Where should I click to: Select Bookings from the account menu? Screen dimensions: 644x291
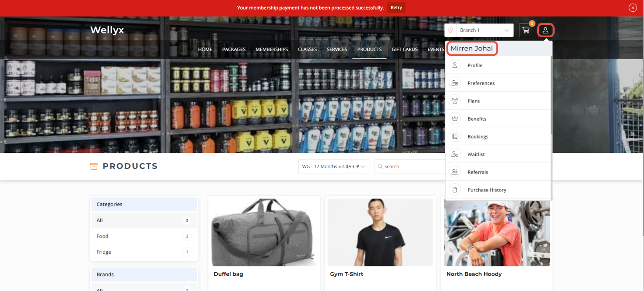498,136
